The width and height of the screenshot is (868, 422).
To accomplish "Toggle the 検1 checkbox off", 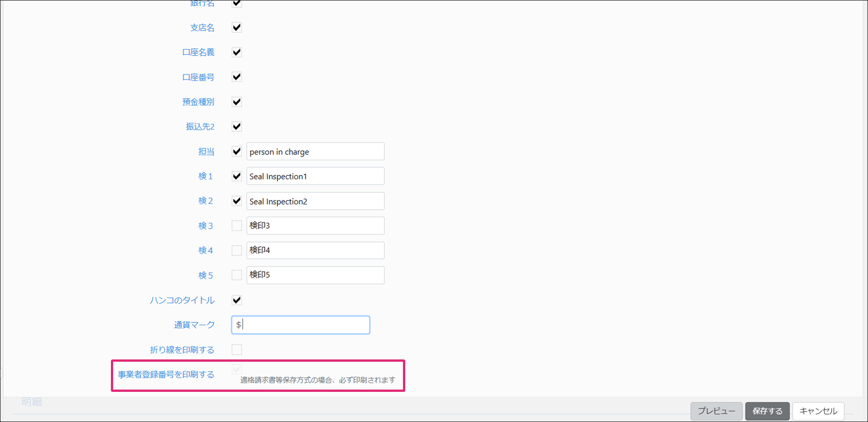I will click(x=236, y=176).
